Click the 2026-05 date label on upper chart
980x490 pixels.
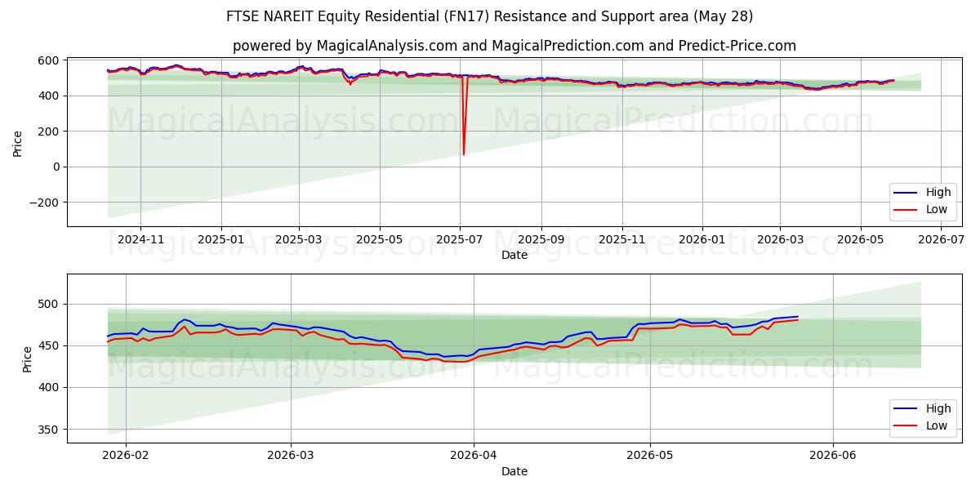pyautogui.click(x=860, y=240)
